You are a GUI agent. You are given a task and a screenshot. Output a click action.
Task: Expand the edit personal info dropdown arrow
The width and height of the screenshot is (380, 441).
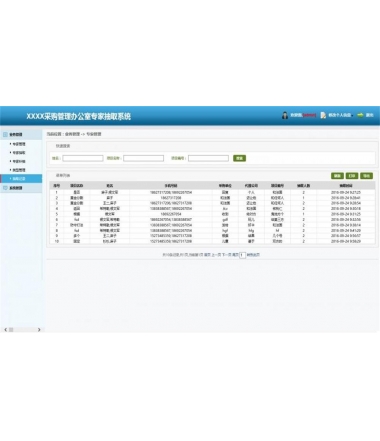pos(351,115)
